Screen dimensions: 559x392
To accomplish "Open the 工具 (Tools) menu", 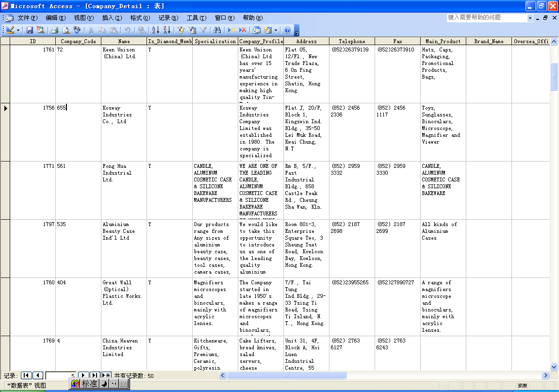I will 196,18.
